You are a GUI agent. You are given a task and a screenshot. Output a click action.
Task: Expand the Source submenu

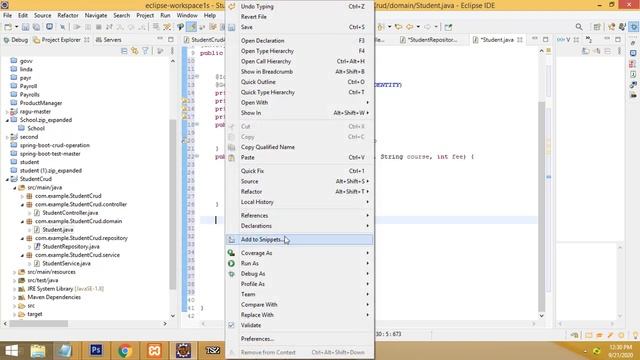[x=367, y=181]
